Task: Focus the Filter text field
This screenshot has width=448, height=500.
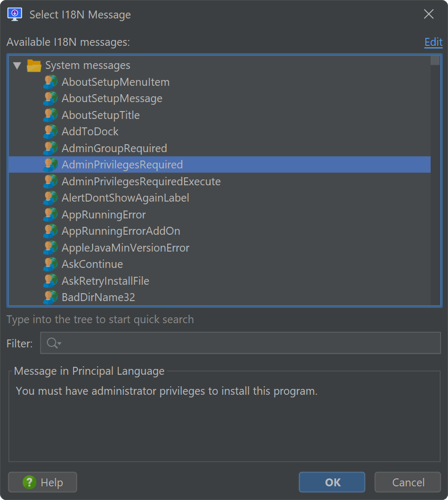Action: pos(241,343)
